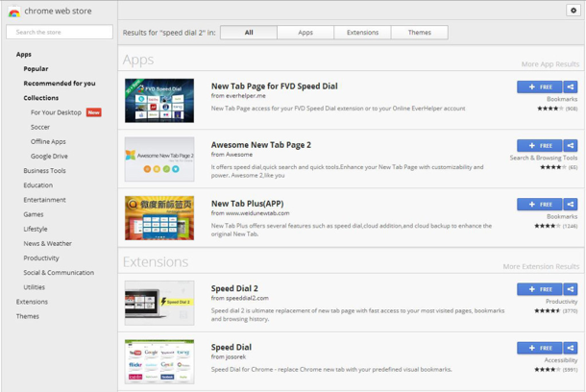Open Themes section in sidebar

point(27,316)
